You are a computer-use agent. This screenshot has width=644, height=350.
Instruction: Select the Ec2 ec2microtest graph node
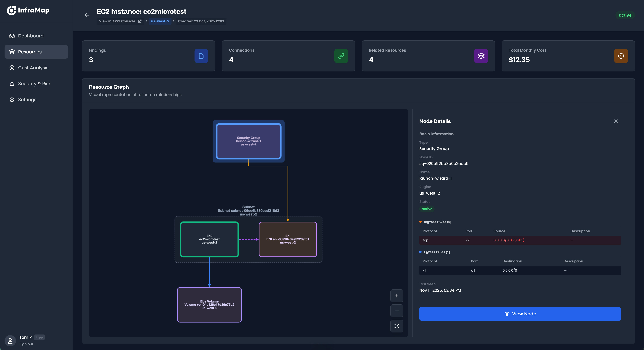(209, 239)
